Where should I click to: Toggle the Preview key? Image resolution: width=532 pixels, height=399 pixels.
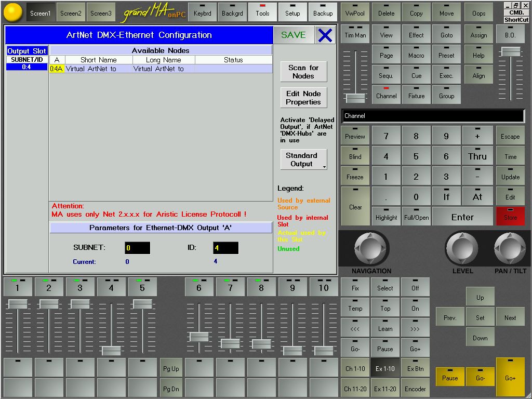point(355,136)
